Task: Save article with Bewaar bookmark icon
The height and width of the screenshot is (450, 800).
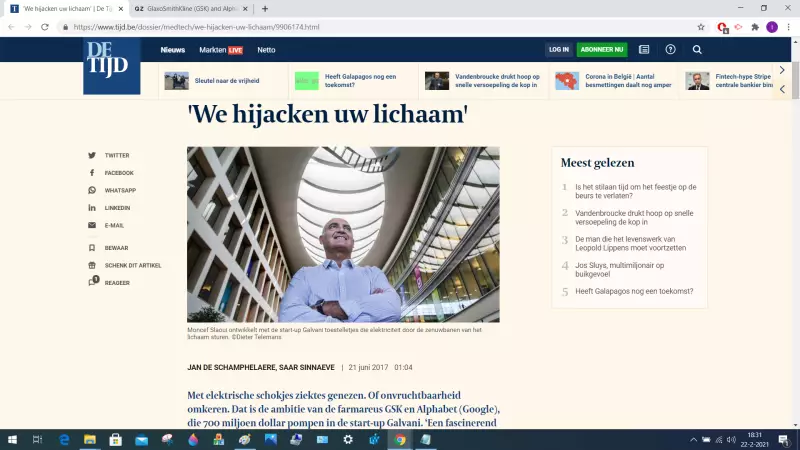Action: (x=92, y=248)
